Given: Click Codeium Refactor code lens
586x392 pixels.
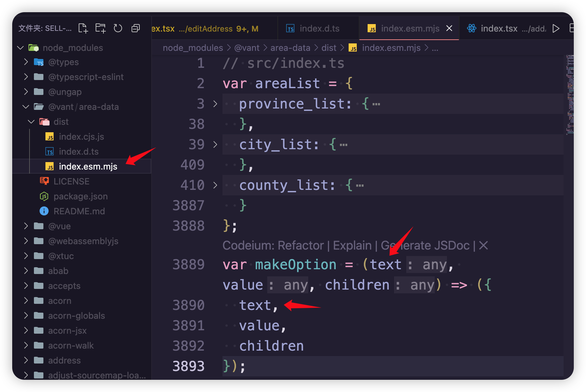Looking at the screenshot, I should pyautogui.click(x=301, y=245).
